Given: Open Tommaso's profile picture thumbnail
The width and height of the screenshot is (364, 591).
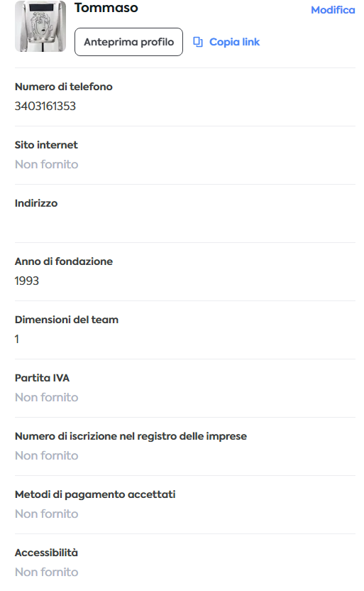Looking at the screenshot, I should (40, 26).
